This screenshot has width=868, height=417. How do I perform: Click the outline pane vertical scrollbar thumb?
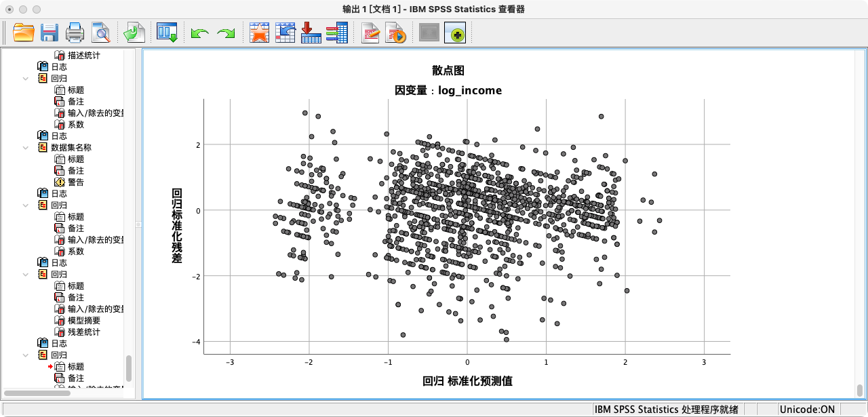(129, 369)
